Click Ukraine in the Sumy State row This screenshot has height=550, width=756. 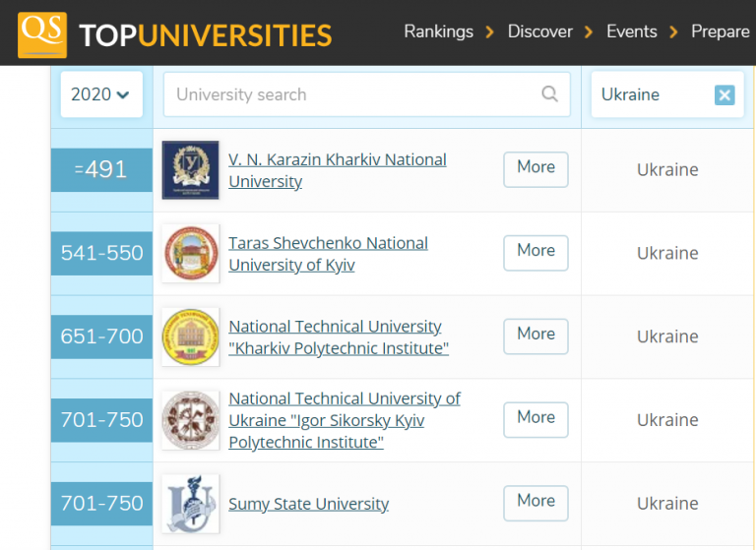pyautogui.click(x=667, y=503)
